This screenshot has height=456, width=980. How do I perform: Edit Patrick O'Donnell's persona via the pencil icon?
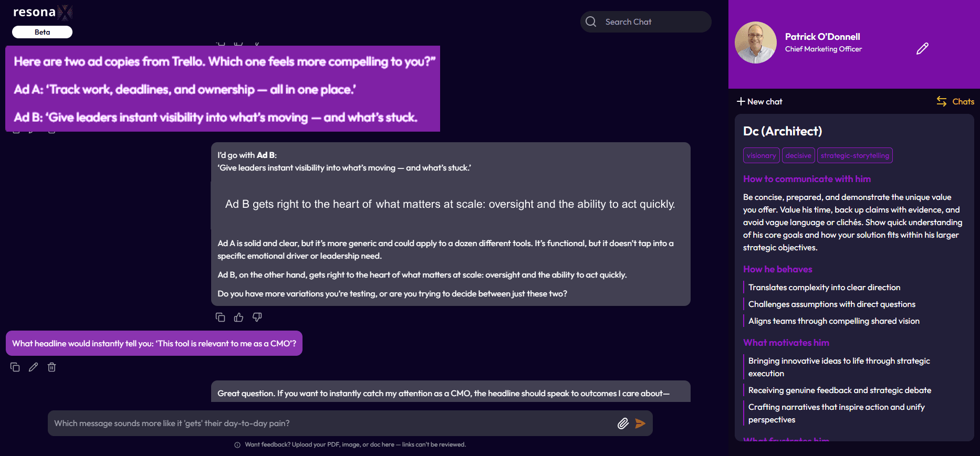[x=923, y=48]
